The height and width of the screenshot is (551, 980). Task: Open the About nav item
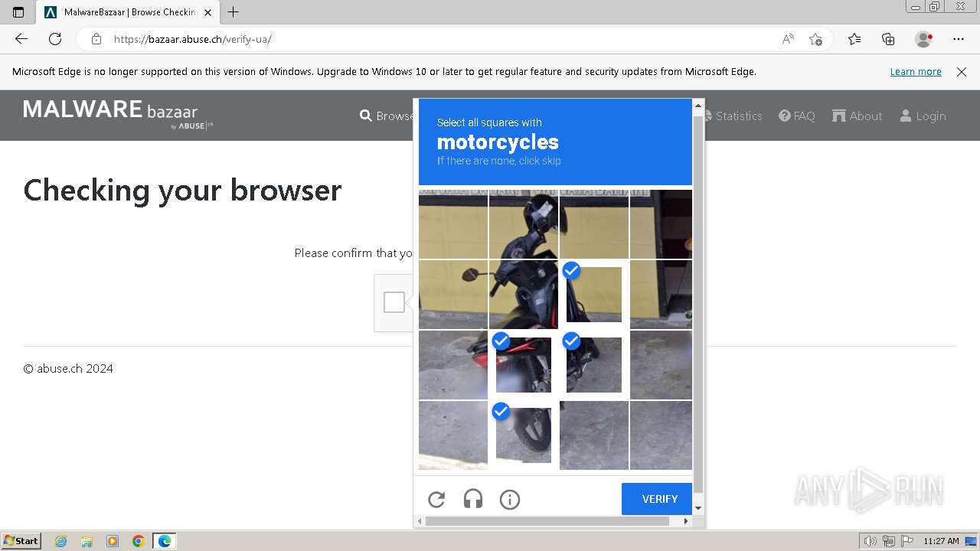pyautogui.click(x=857, y=116)
